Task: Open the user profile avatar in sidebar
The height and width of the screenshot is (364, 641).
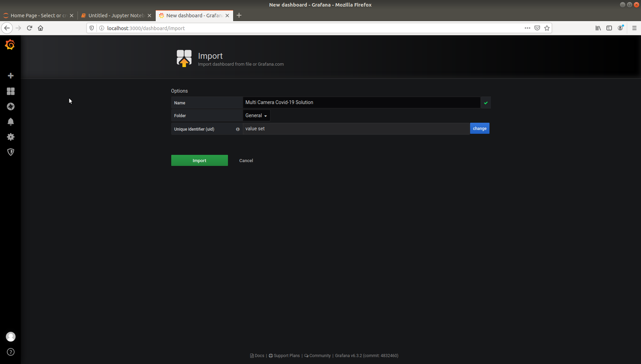Action: click(11, 337)
